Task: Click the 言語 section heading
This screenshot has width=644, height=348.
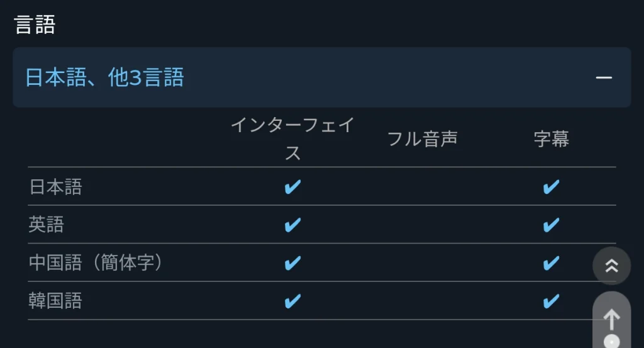Action: click(35, 25)
